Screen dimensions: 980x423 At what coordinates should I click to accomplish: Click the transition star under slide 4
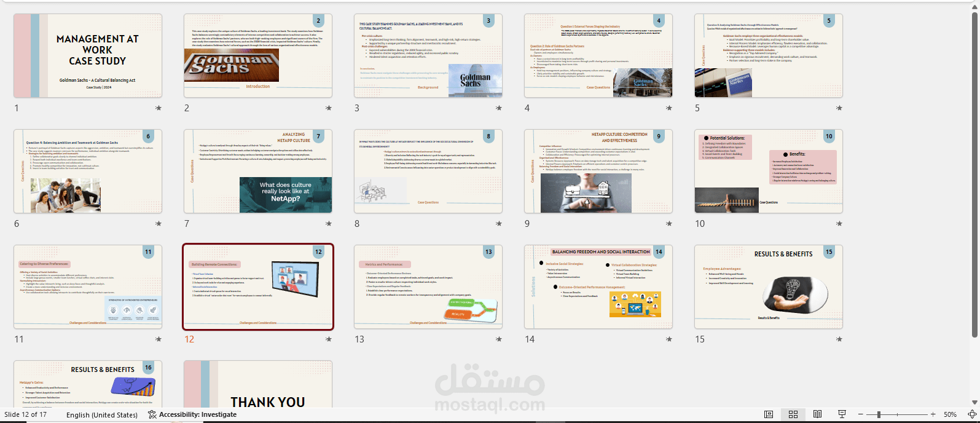click(x=669, y=108)
